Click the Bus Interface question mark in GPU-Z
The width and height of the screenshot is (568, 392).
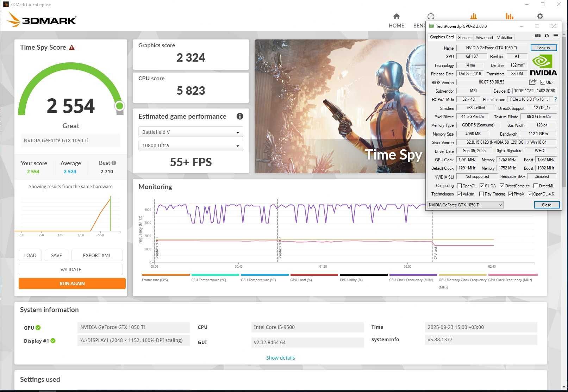(x=556, y=99)
